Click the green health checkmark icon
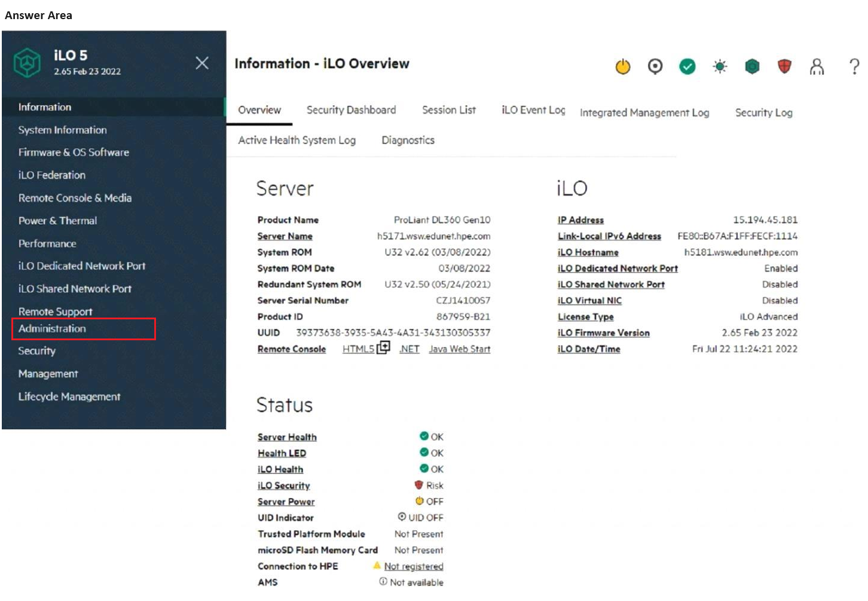 pos(687,66)
